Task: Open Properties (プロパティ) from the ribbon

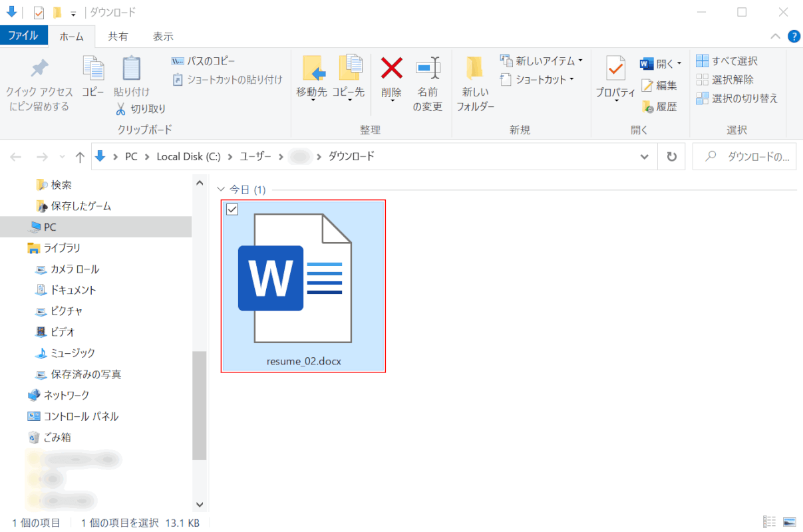Action: click(615, 70)
